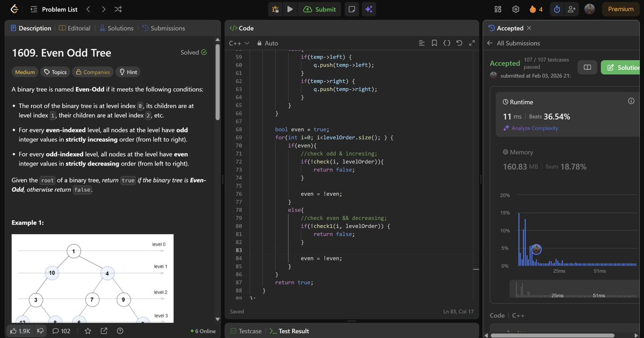Screen dimensions: 644x338
Task: Click the description panel vertical scrollbar
Action: point(218,81)
